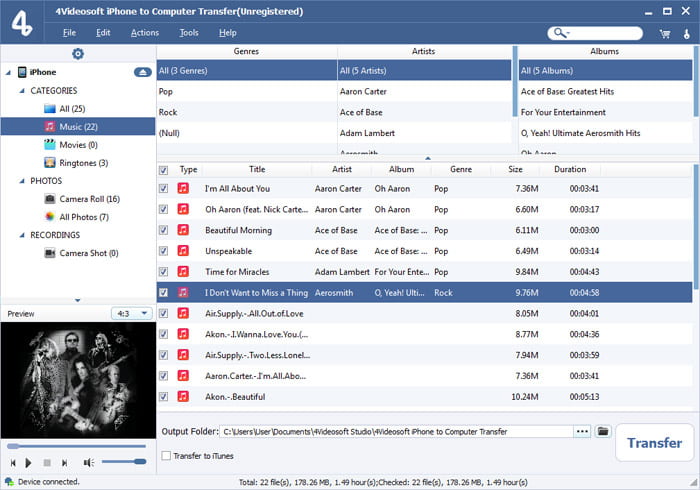The width and height of the screenshot is (700, 490).
Task: Open the Actions menu
Action: 145,33
